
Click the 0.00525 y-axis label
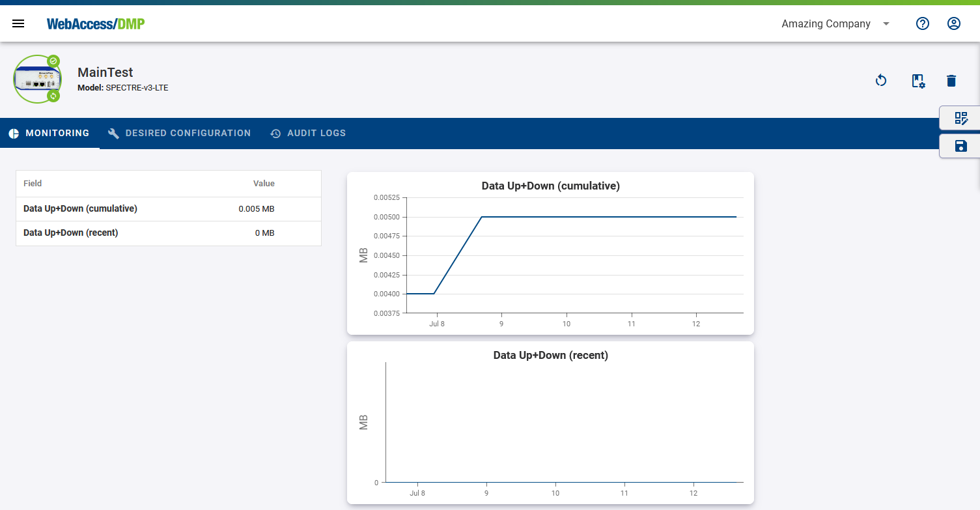tap(386, 197)
